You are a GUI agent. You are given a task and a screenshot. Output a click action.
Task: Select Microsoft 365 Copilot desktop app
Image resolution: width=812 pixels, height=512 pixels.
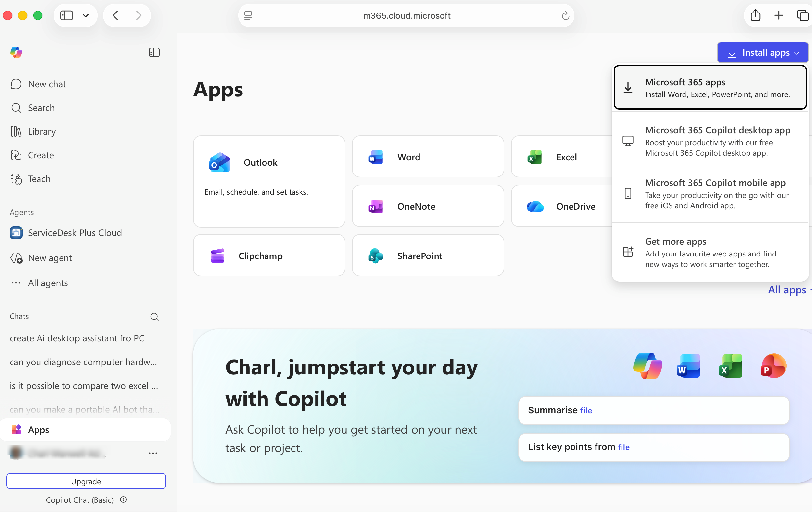pyautogui.click(x=710, y=141)
